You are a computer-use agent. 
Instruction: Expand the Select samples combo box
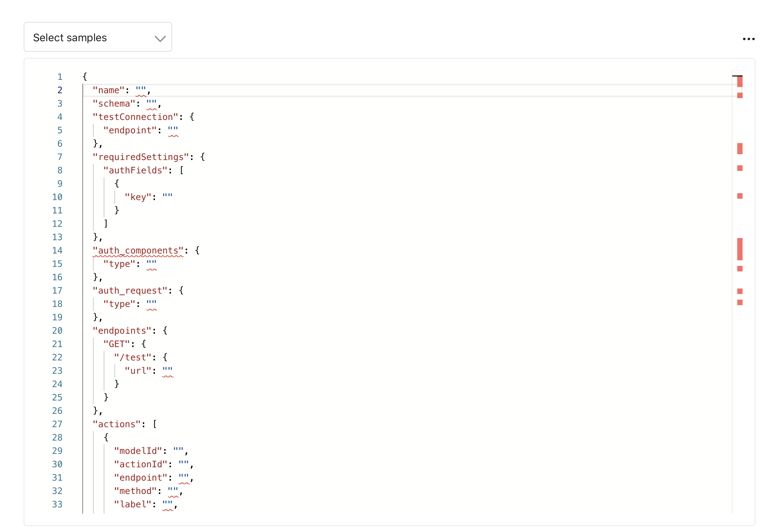point(98,37)
